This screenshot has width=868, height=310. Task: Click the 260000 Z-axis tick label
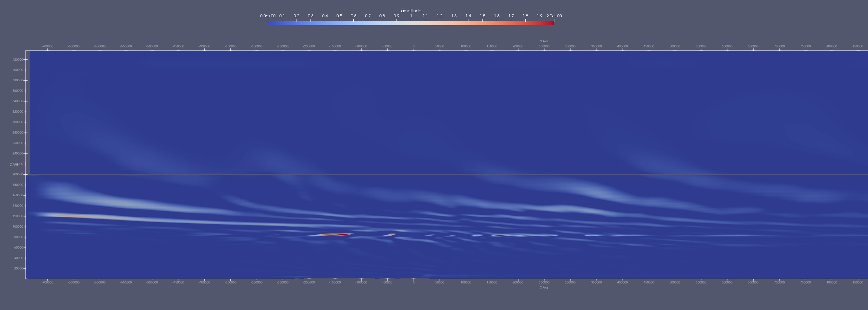pyautogui.click(x=18, y=143)
